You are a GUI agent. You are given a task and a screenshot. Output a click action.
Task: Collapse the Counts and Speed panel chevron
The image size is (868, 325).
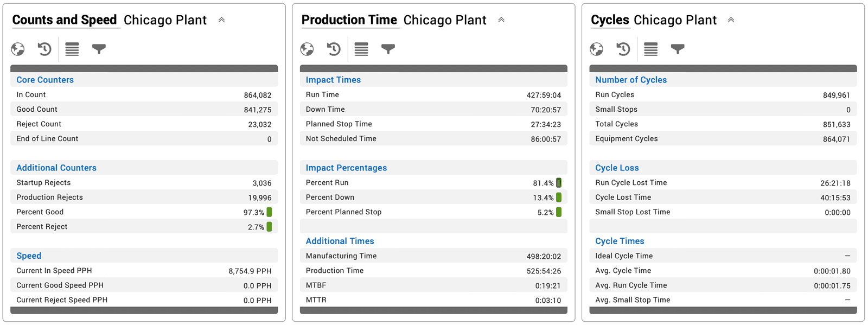tap(221, 20)
